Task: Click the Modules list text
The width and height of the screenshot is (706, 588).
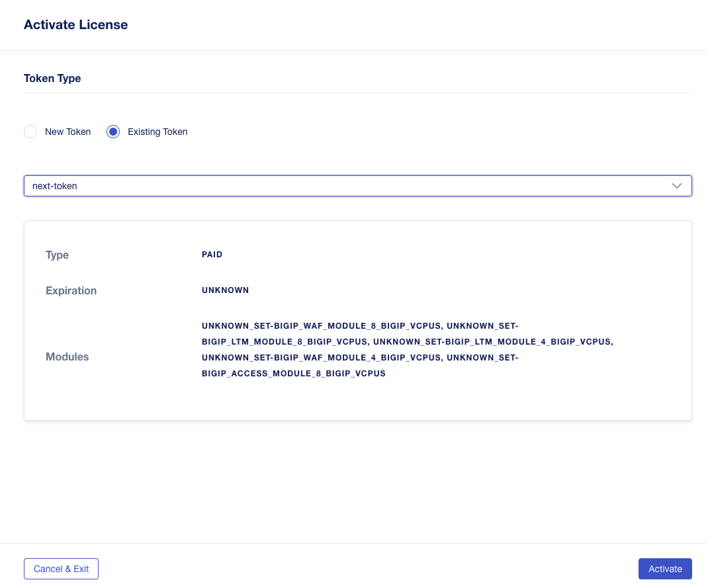Action: [408, 349]
